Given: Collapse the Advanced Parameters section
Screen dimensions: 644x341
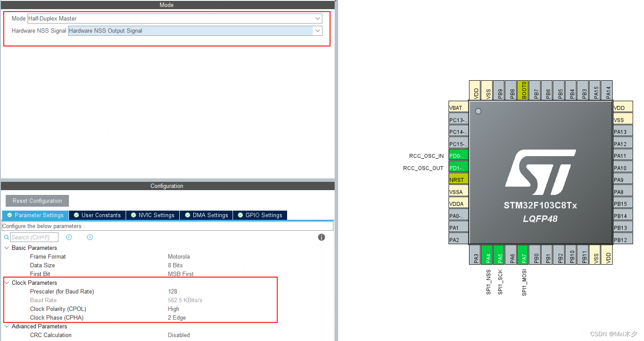Looking at the screenshot, I should 7,326.
